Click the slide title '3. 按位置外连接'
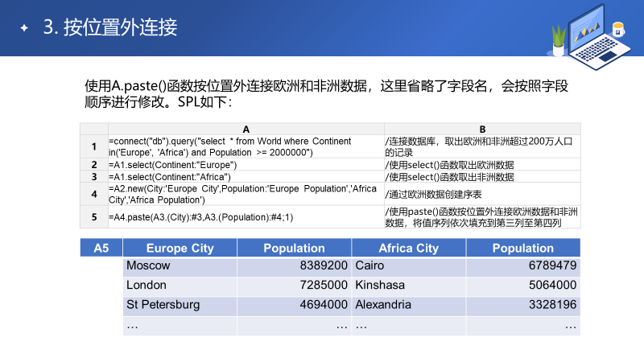Screen dimensions: 644x362 [x=109, y=28]
